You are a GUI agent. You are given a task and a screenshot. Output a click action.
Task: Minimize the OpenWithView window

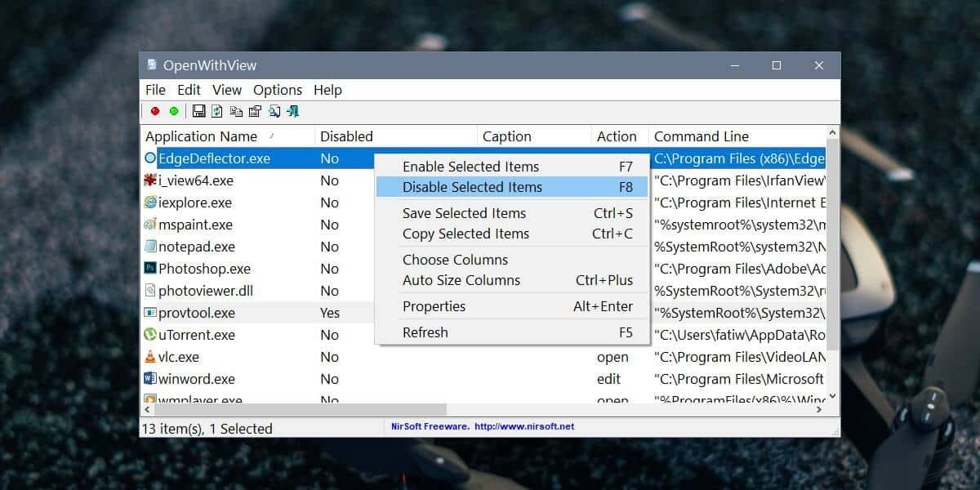(x=733, y=65)
